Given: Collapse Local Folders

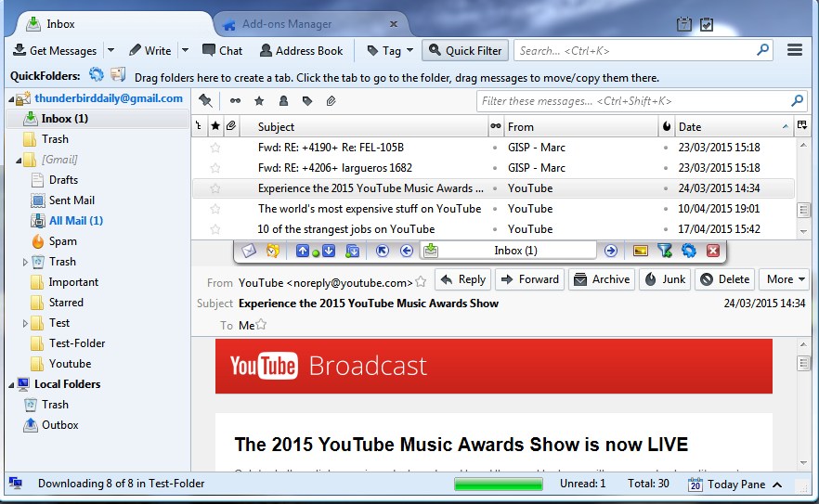Looking at the screenshot, I should point(11,385).
